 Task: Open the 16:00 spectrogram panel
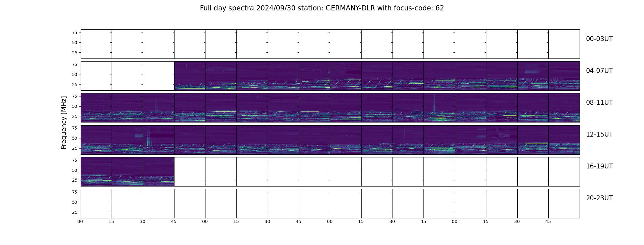click(x=96, y=171)
